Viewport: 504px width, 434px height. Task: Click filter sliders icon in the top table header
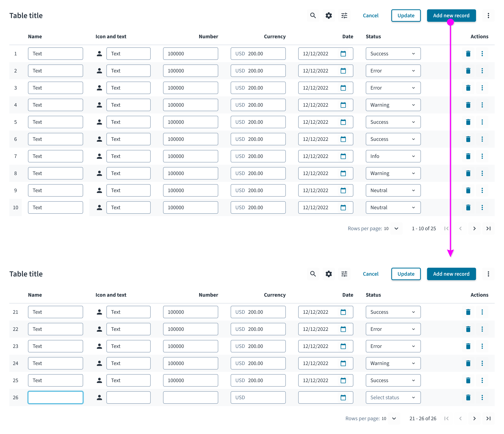coord(344,16)
